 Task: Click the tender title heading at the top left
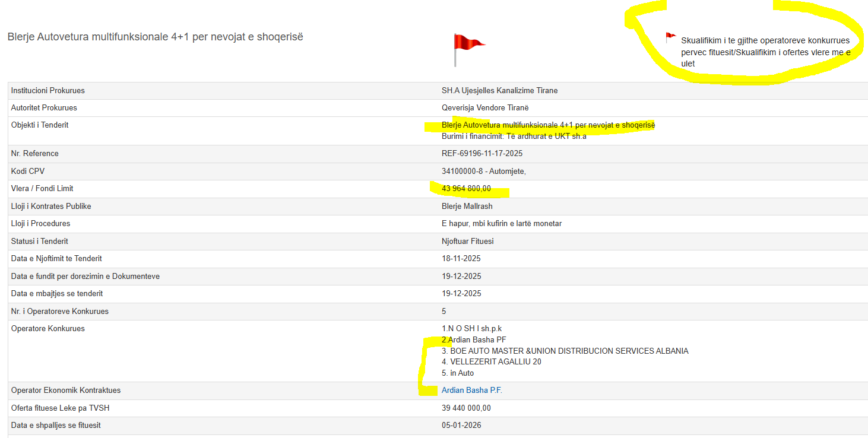coord(156,37)
